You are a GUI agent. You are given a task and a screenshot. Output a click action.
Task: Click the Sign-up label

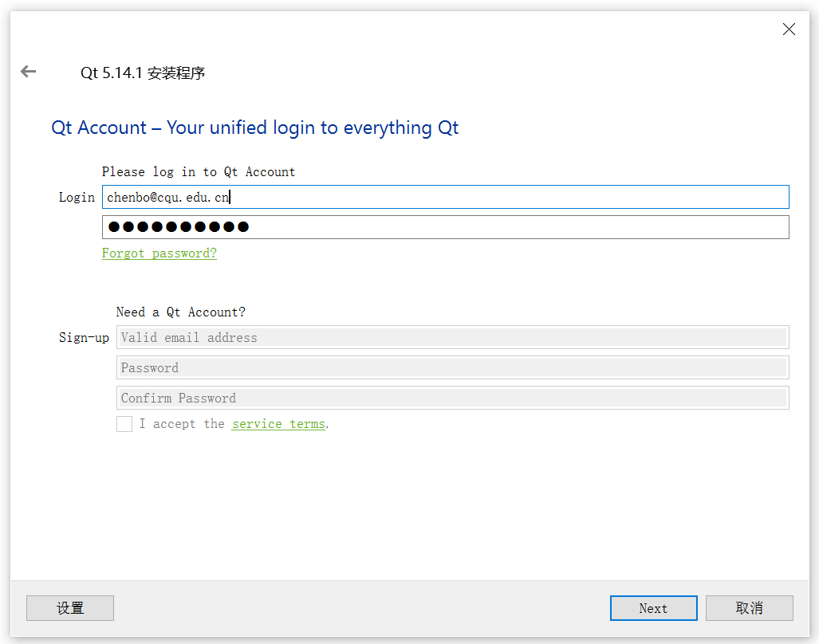click(x=84, y=337)
